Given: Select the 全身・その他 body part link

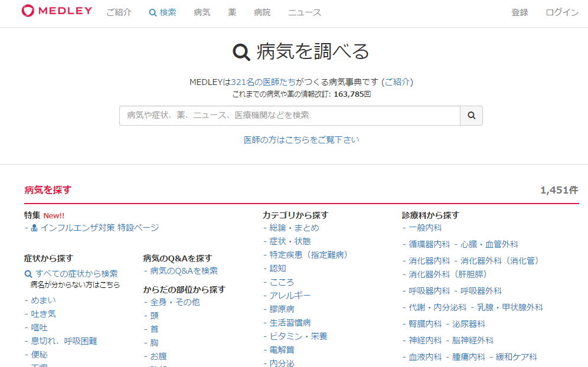Looking at the screenshot, I should [175, 302].
